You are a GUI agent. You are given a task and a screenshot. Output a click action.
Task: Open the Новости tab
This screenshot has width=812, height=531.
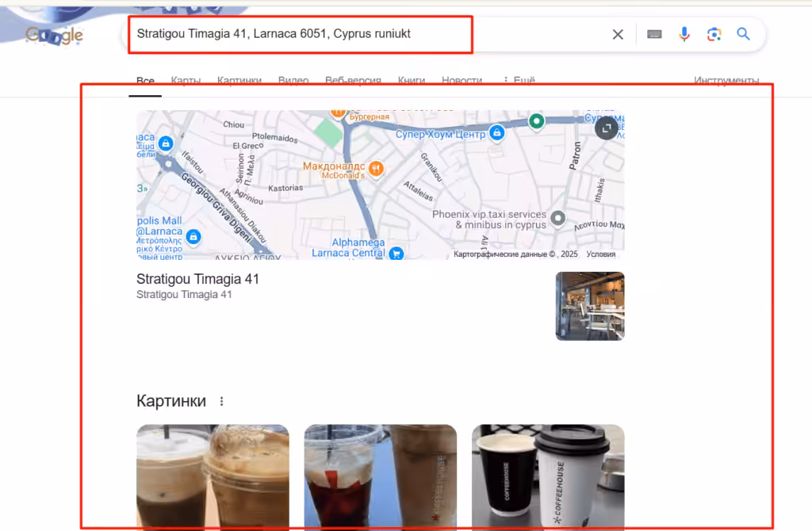click(x=462, y=81)
